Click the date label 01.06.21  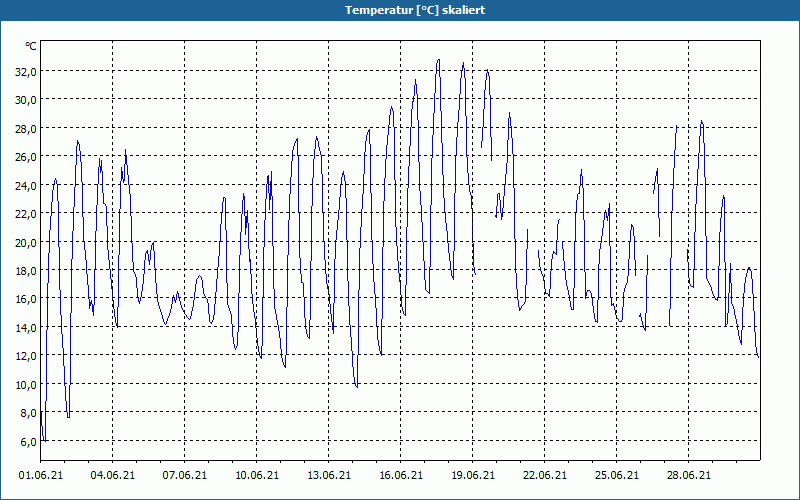pos(41,476)
